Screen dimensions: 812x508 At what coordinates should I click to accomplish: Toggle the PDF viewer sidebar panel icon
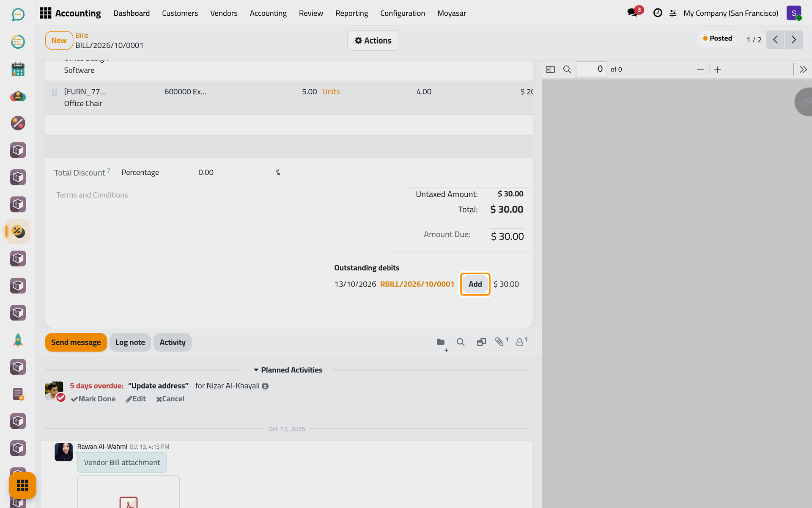pyautogui.click(x=550, y=69)
